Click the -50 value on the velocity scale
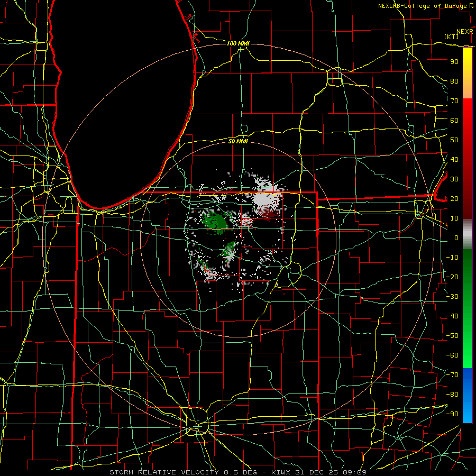The image size is (476, 476). coord(452,336)
